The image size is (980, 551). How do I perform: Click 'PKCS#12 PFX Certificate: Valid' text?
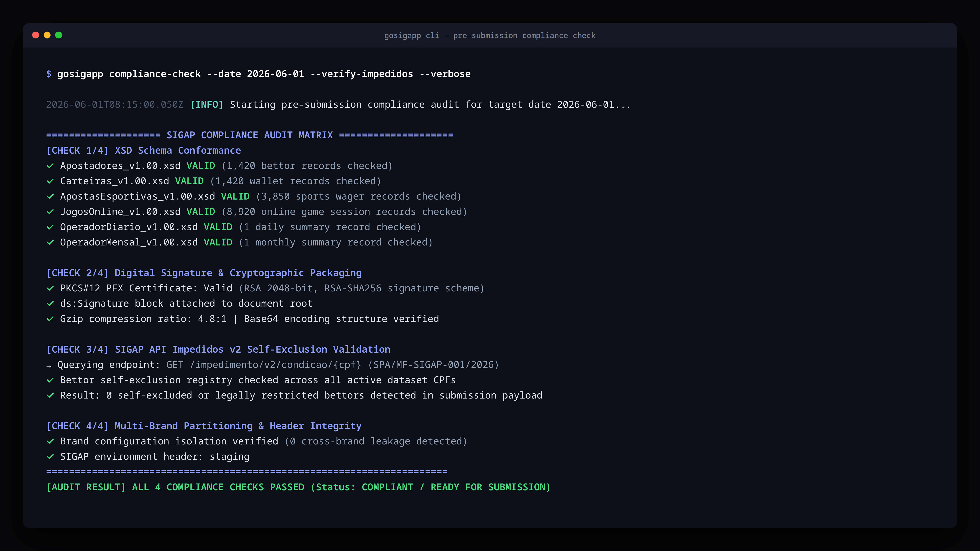[146, 288]
